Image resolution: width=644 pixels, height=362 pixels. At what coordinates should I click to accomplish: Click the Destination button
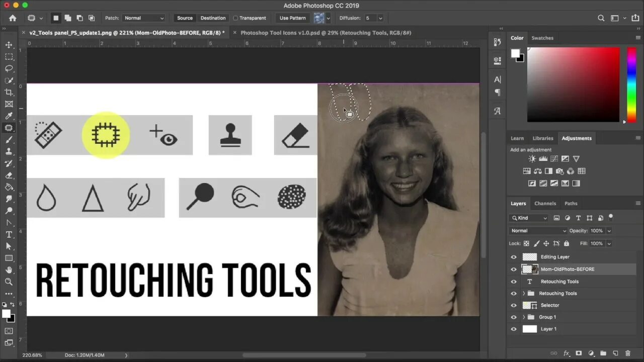coord(213,18)
